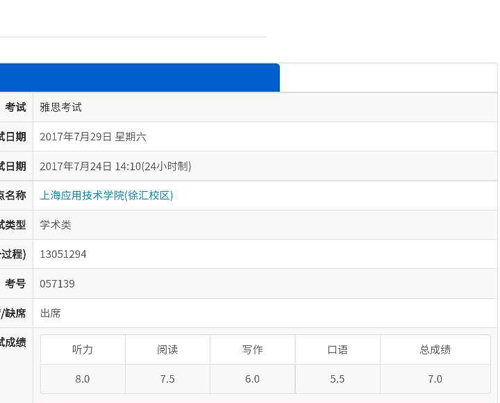The image size is (500, 403).
Task: Select the 雅思考试 exam name text
Action: [x=60, y=107]
